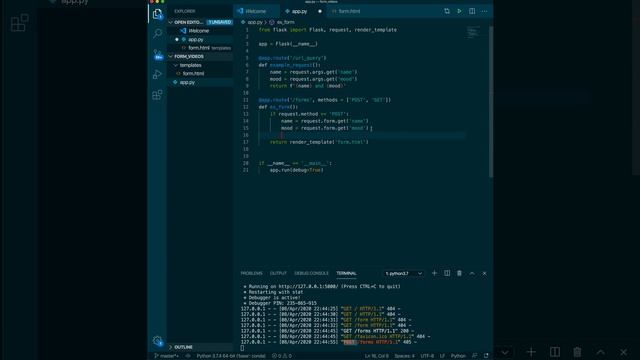Run the Python file with the play icon
The height and width of the screenshot is (360, 640).
(x=459, y=11)
